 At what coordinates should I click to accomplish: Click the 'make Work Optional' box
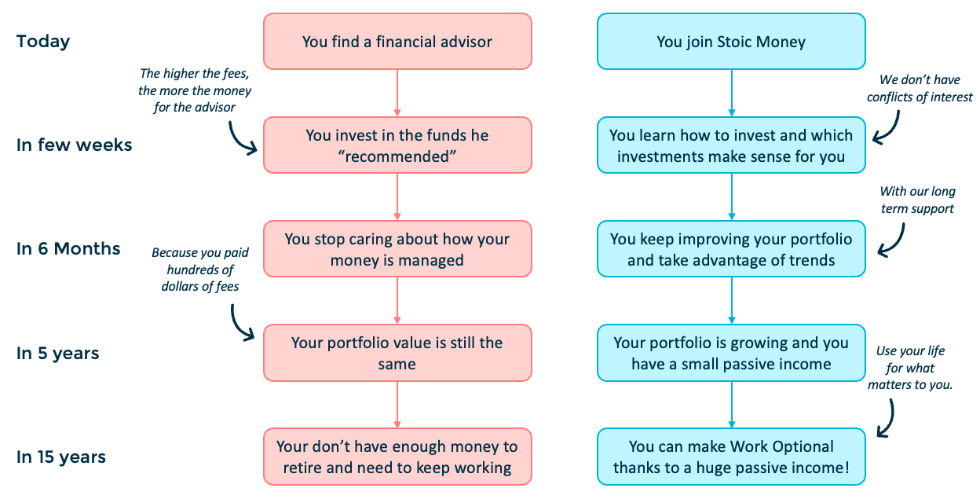point(731,457)
